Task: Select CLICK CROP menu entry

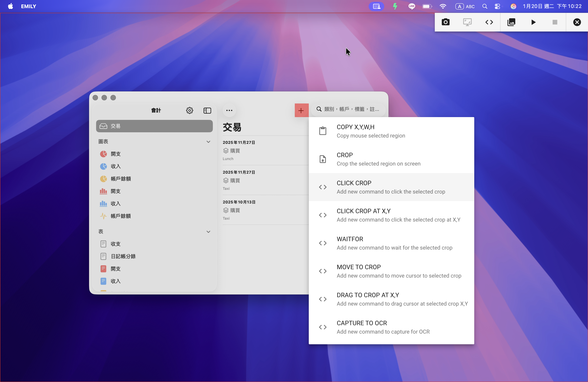Action: click(x=391, y=187)
